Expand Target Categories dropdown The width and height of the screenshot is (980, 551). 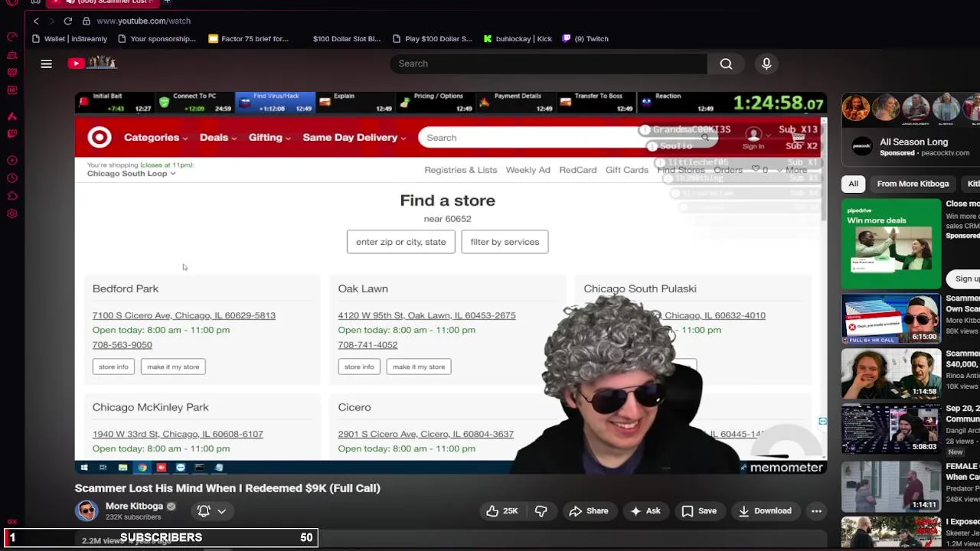(155, 137)
